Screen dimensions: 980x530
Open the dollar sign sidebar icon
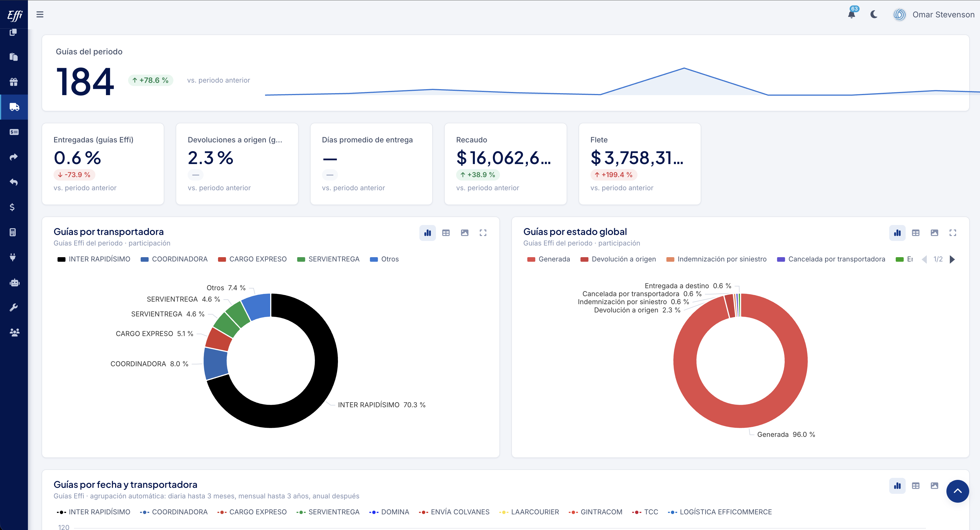13,207
